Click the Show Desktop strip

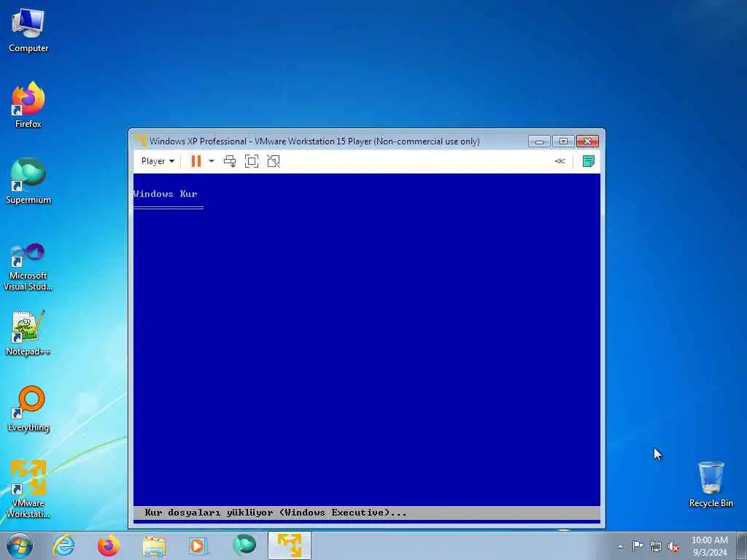pyautogui.click(x=742, y=545)
